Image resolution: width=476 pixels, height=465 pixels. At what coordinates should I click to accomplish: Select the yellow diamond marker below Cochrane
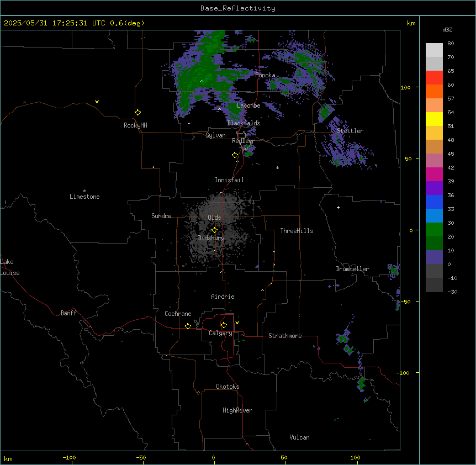coord(188,326)
